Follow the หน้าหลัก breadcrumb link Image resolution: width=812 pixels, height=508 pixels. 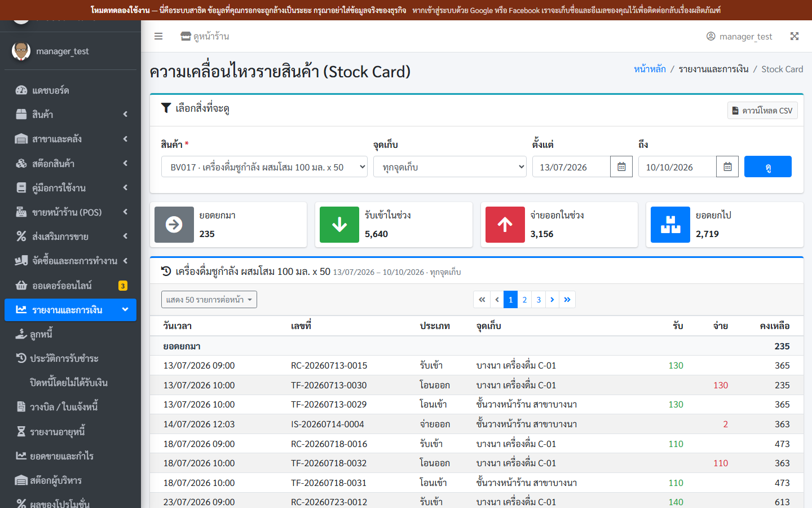pyautogui.click(x=650, y=69)
